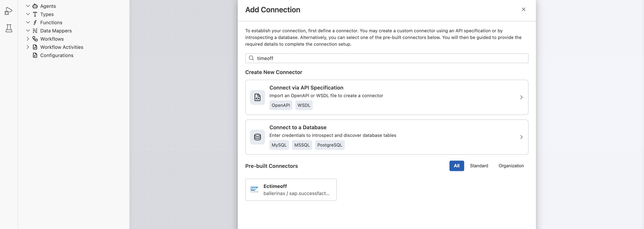Open the Run and Debug sidebar icon
The height and width of the screenshot is (229, 644).
pos(9,11)
